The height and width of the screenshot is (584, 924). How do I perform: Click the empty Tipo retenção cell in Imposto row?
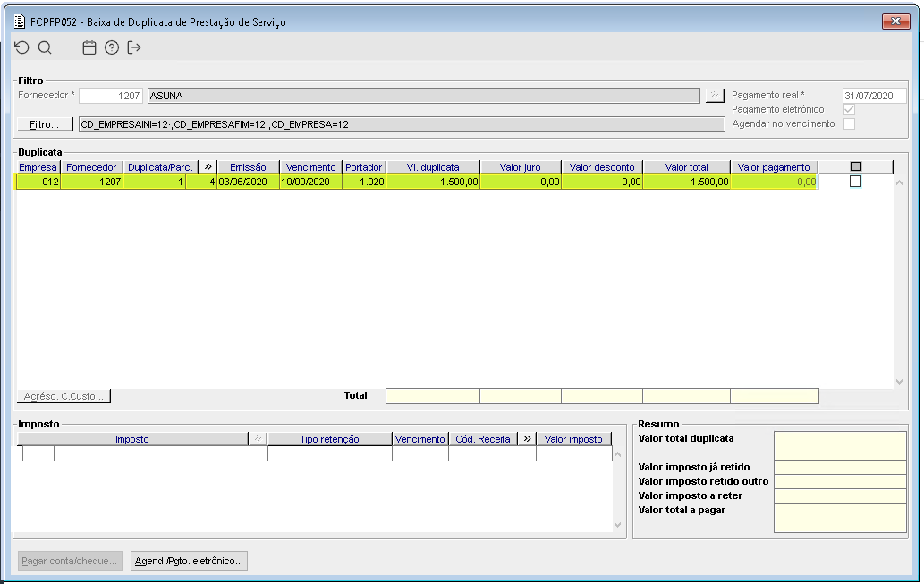click(329, 453)
